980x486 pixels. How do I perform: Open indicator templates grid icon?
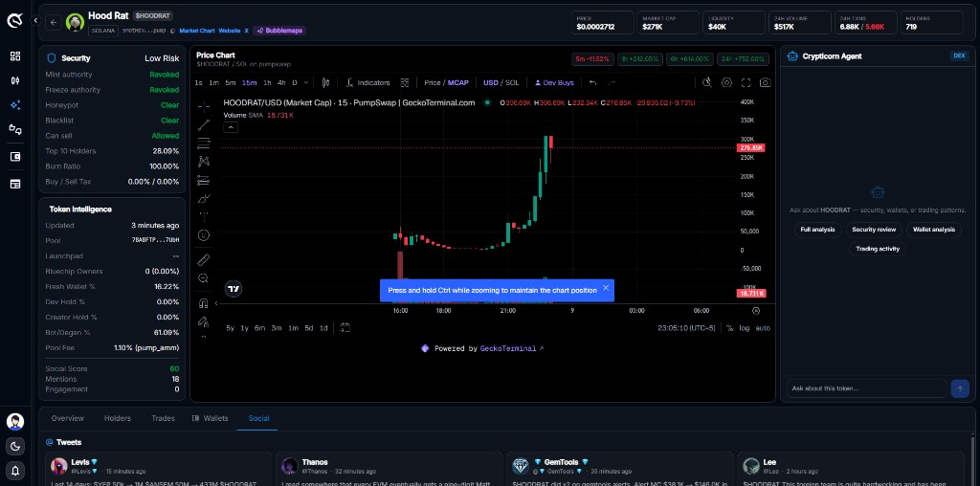(405, 82)
